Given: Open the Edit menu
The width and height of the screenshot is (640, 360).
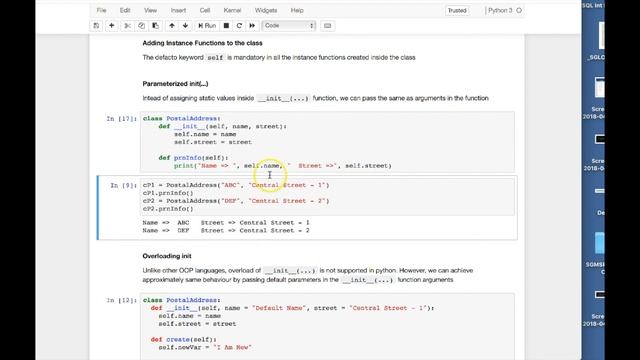Looking at the screenshot, I should point(125,10).
